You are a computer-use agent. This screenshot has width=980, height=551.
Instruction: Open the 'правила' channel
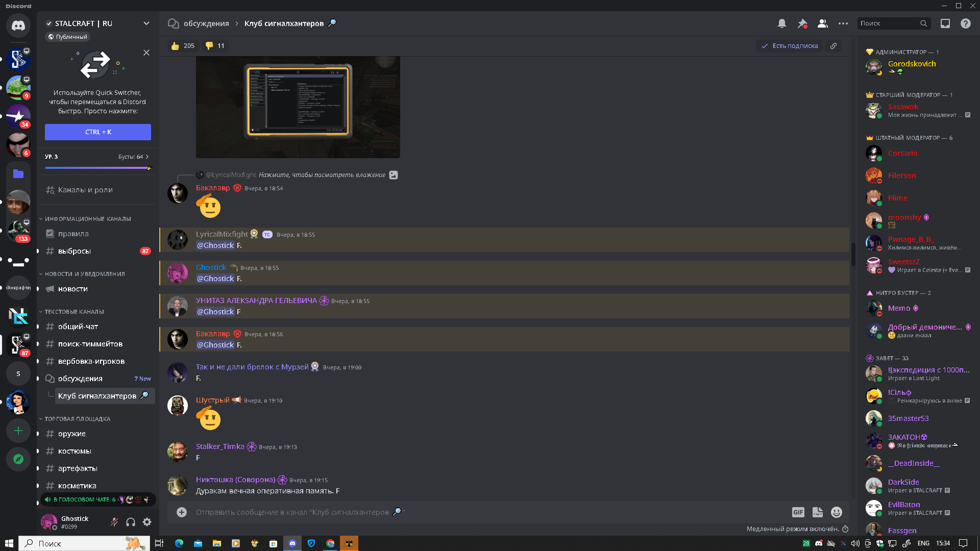click(x=97, y=234)
